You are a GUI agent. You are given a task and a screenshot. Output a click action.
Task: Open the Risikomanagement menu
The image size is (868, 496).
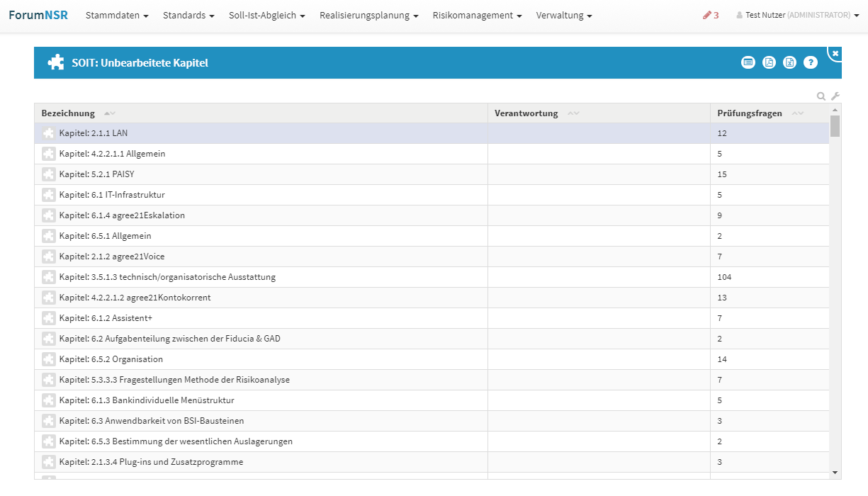(477, 15)
